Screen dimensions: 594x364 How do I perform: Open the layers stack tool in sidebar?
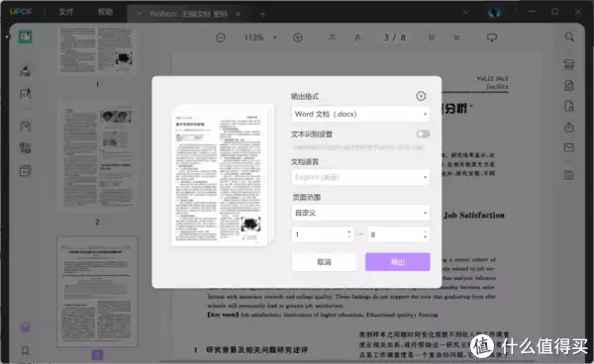coord(26,171)
